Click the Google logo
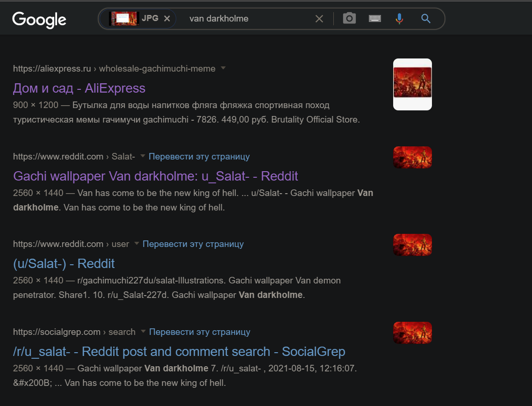Viewport: 532px width, 406px height. [x=39, y=20]
